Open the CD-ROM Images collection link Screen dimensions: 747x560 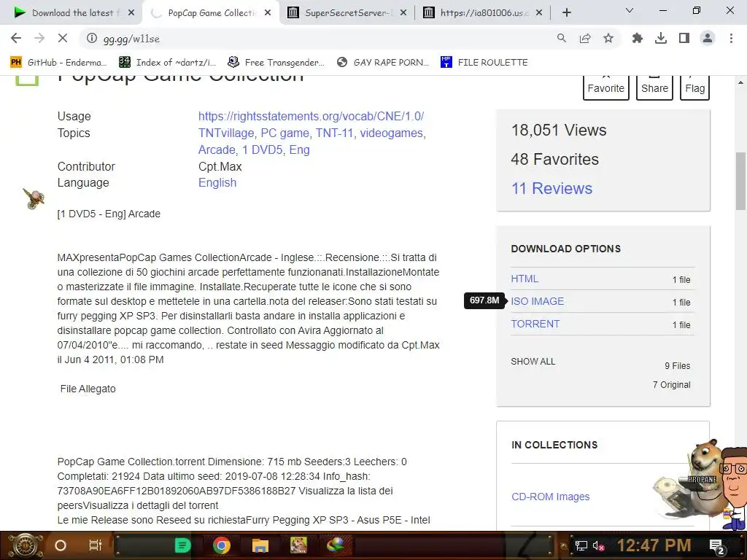(x=550, y=497)
